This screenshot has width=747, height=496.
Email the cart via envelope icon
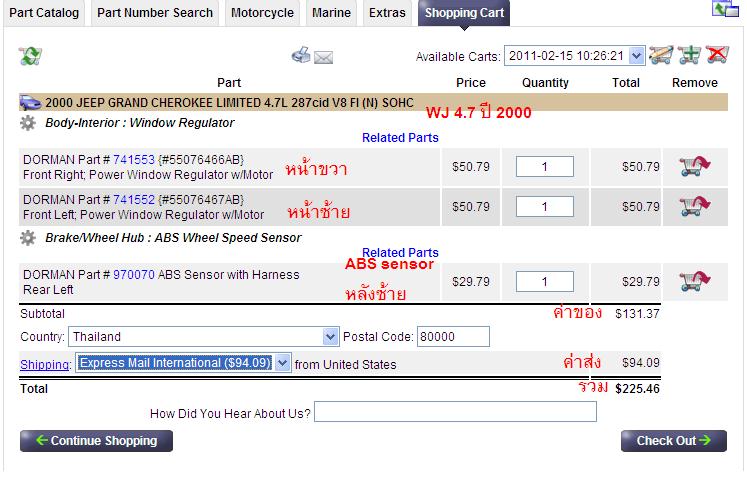point(323,57)
